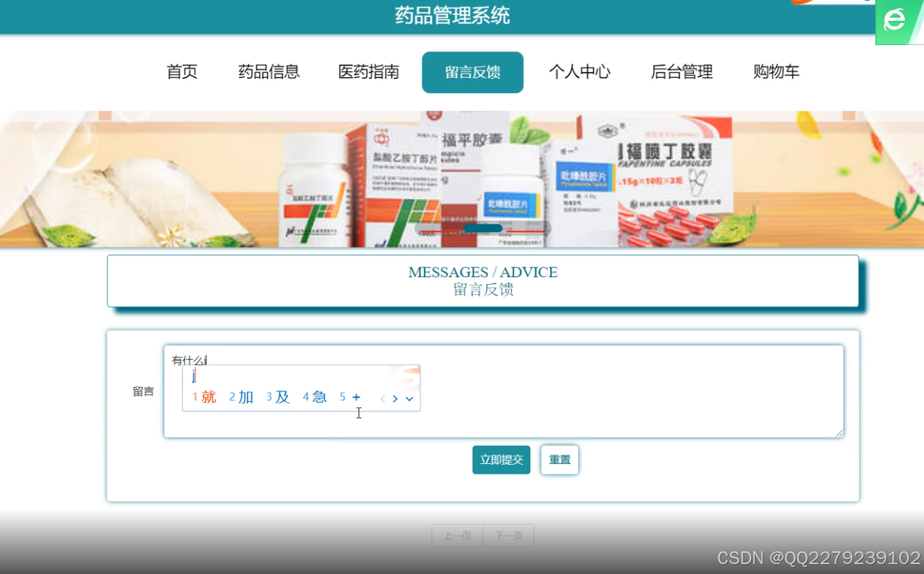The width and height of the screenshot is (924, 574).
Task: Select the highlighted 留言反馈 tab
Action: click(473, 71)
